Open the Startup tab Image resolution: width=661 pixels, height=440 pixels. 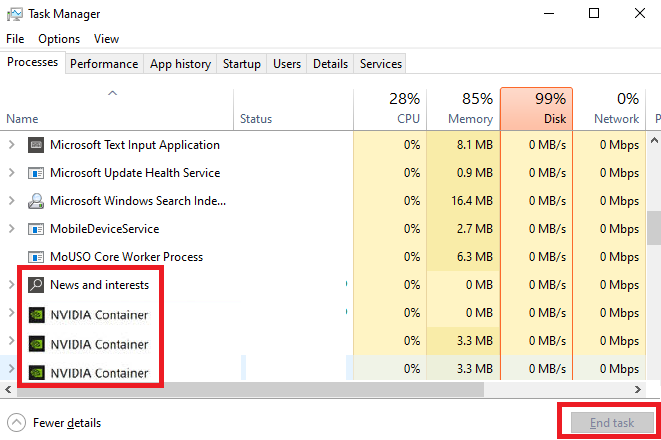click(241, 64)
